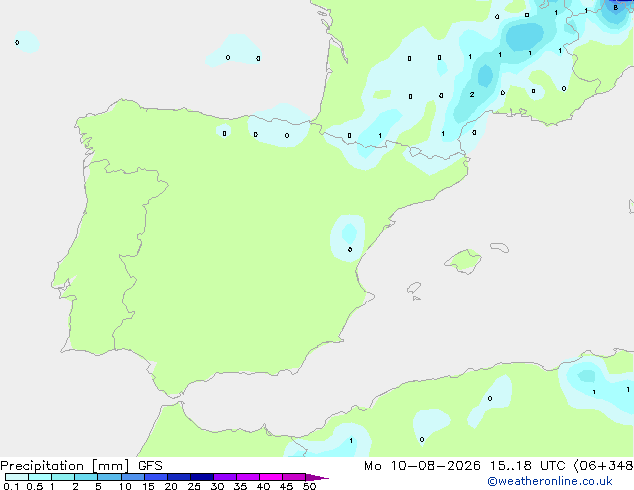
Task: Pick the 40–45 mm magenta legend swatch
Action: point(271,477)
